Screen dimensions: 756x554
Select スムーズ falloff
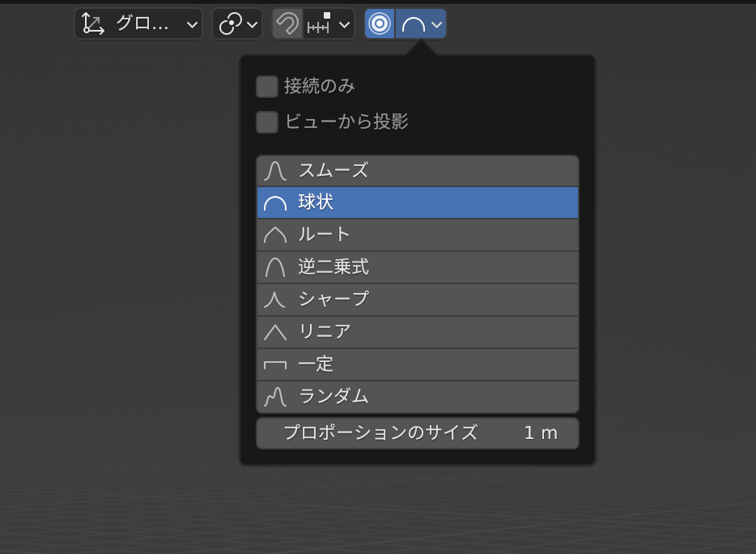[418, 171]
